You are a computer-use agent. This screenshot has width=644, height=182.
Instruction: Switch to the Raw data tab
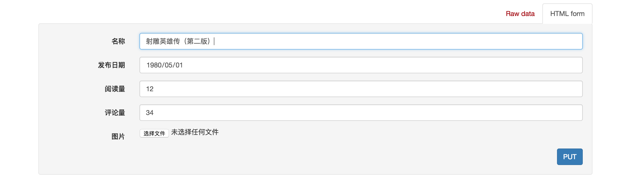pyautogui.click(x=520, y=14)
